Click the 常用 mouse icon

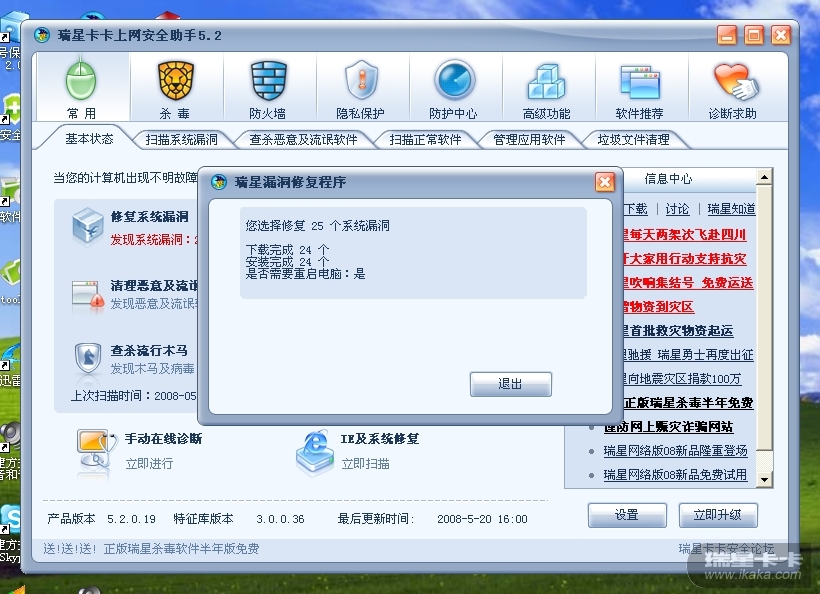(81, 80)
